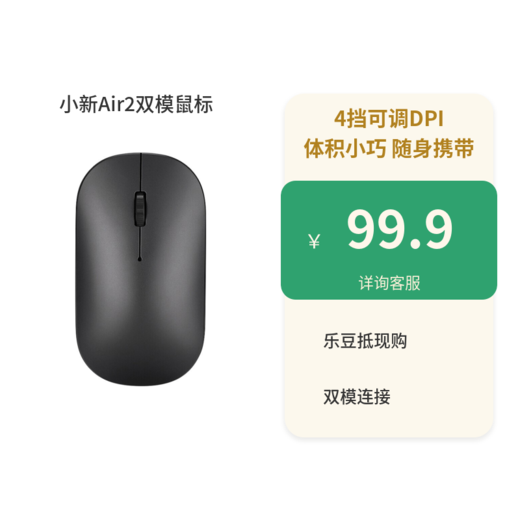Image resolution: width=520 pixels, height=520 pixels.
Task: Click the seam line above the scroll wheel
Action: click(x=141, y=172)
